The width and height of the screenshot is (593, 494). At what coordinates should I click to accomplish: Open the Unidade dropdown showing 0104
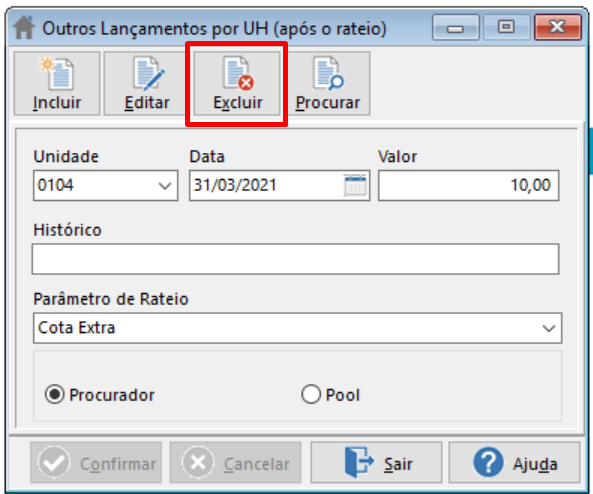pos(106,185)
